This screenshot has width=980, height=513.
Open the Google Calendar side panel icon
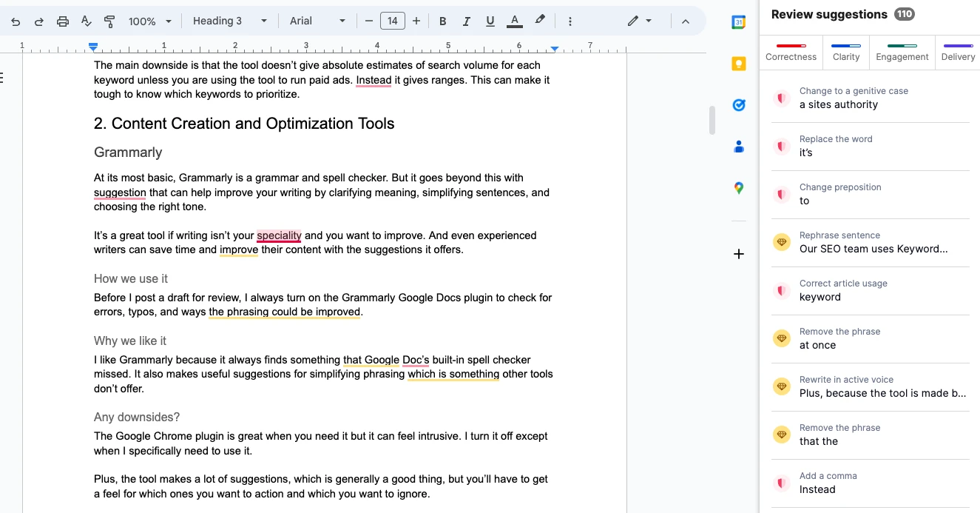click(x=738, y=22)
